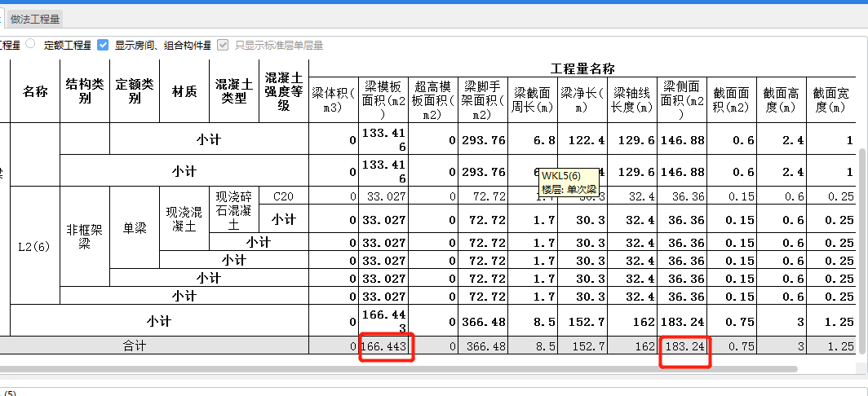Select the 非框架梁 structure type cell
868x396 pixels.
[x=85, y=237]
